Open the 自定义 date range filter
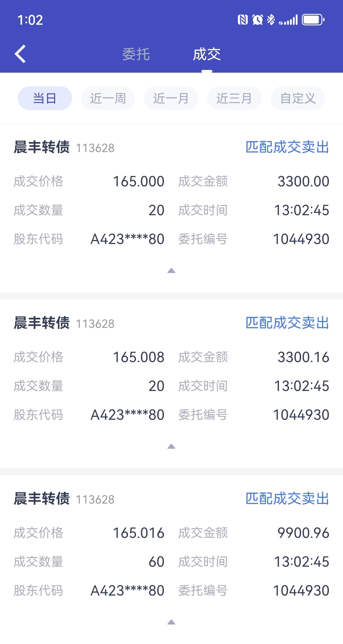This screenshot has height=644, width=343. [298, 98]
